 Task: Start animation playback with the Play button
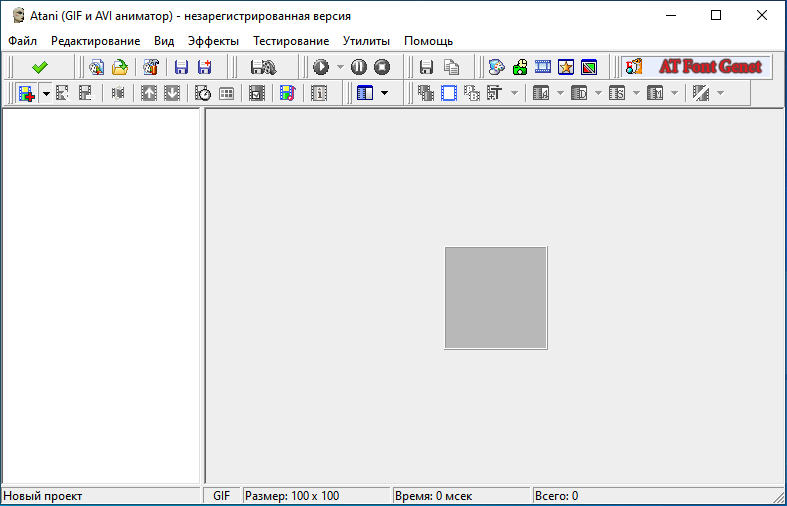coord(321,67)
